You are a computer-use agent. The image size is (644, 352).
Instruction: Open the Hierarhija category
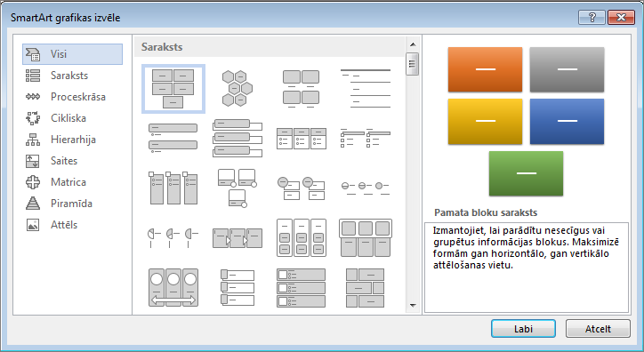pos(72,140)
